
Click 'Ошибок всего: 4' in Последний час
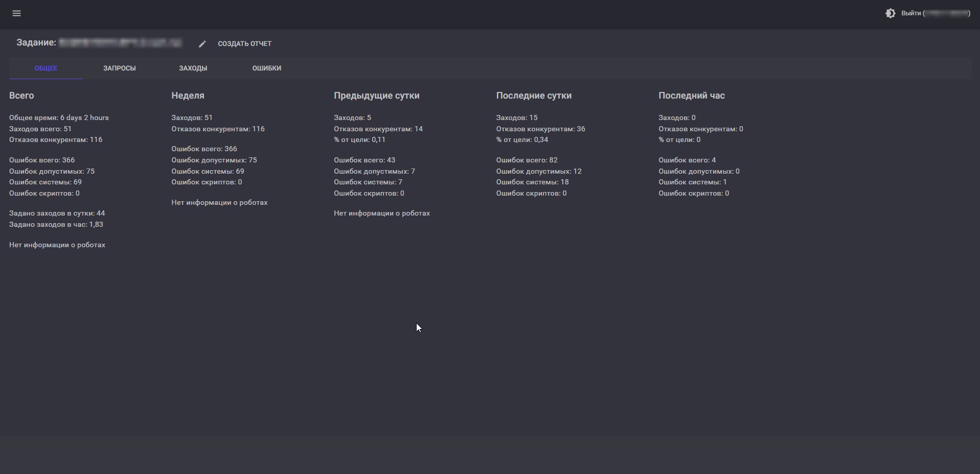687,160
